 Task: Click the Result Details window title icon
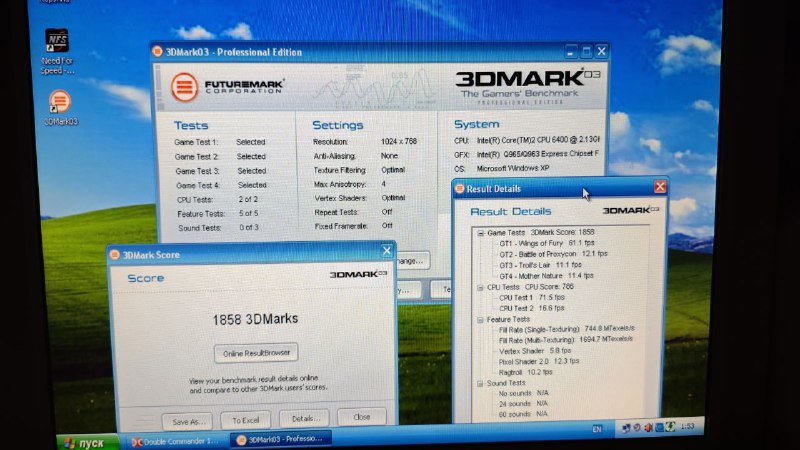click(x=459, y=189)
